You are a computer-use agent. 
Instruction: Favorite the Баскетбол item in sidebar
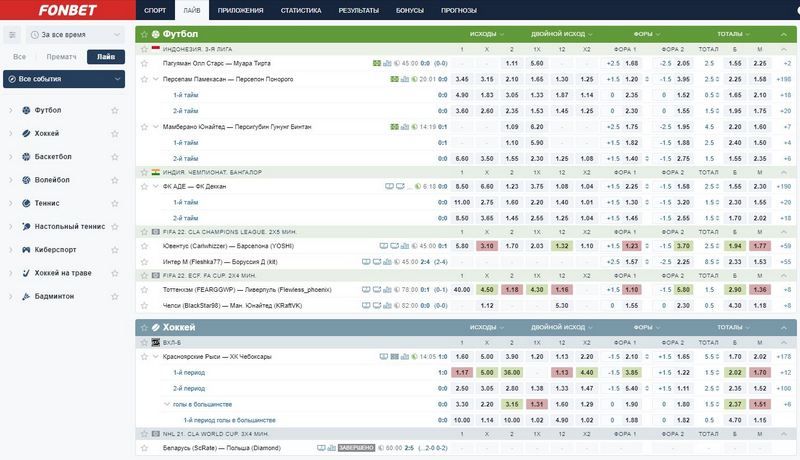point(115,157)
